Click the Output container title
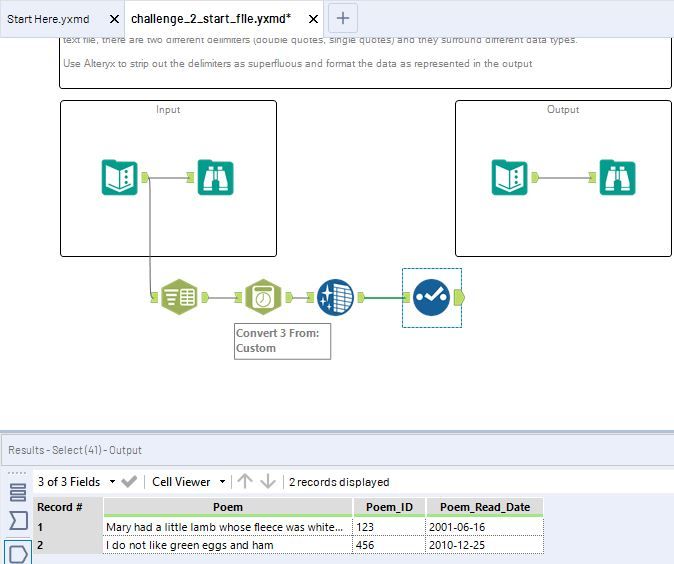 tap(563, 110)
